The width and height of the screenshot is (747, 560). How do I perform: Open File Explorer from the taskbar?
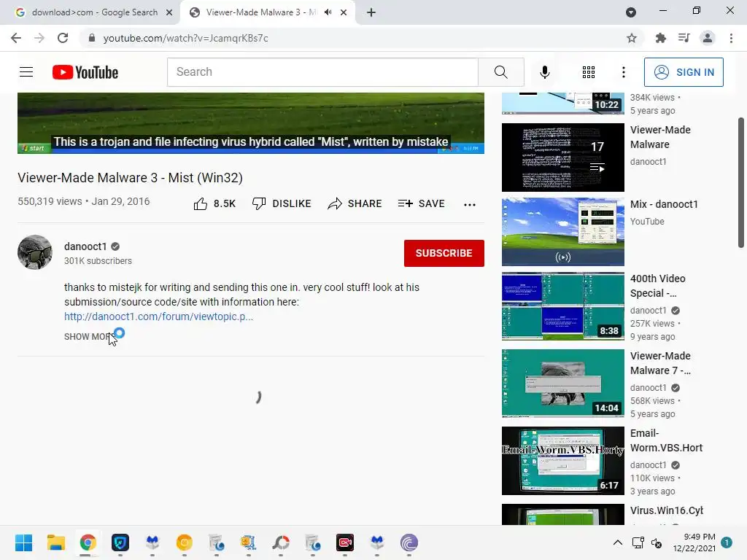tap(55, 542)
